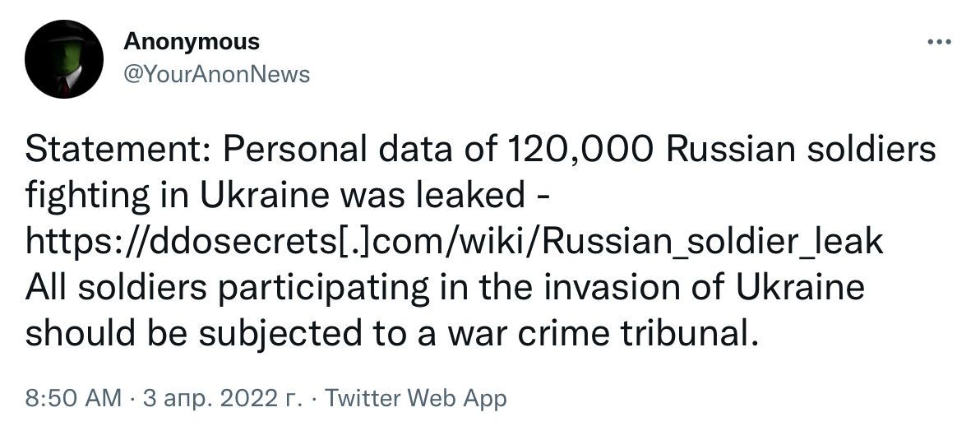Open the Anonymous display name link
This screenshot has height=426, width=980.
click(x=191, y=41)
